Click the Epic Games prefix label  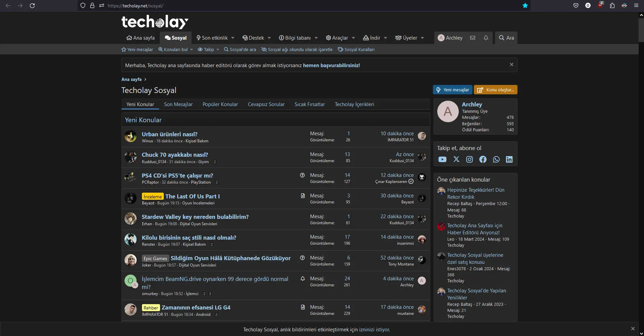point(155,258)
